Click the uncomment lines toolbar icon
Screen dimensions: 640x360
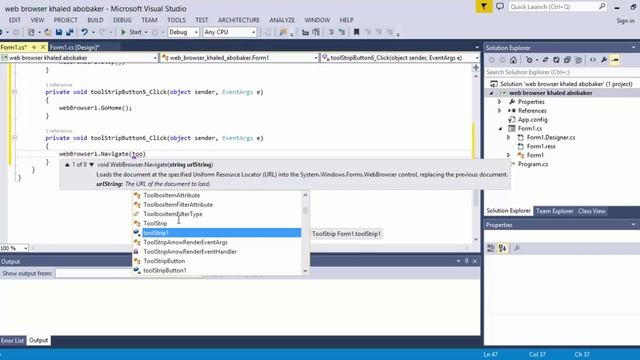[342, 32]
